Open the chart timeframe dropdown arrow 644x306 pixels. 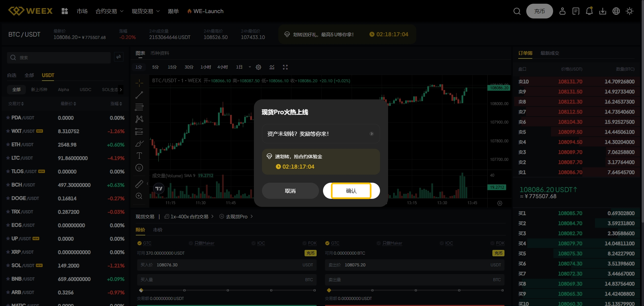[x=250, y=67]
